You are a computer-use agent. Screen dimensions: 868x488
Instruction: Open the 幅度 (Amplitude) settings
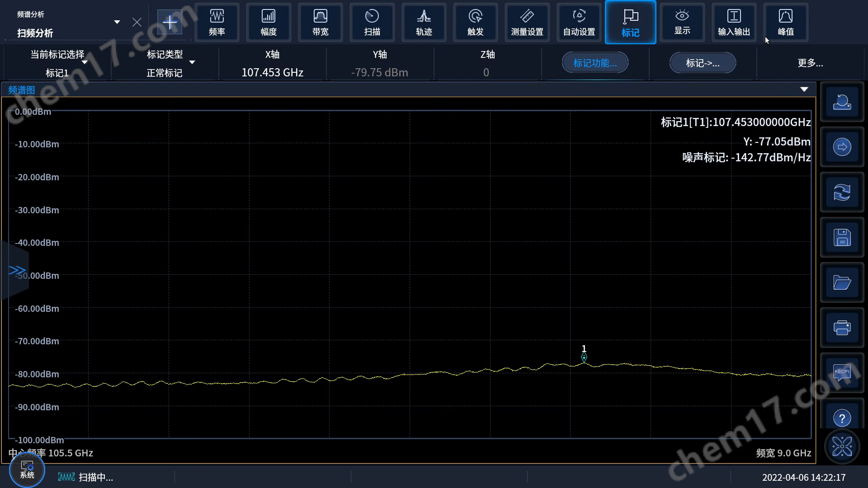pos(269,22)
